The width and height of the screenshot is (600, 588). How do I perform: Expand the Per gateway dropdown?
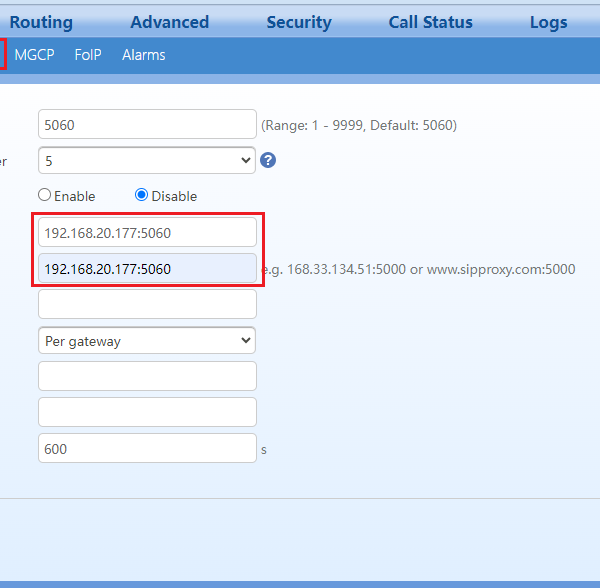click(147, 341)
